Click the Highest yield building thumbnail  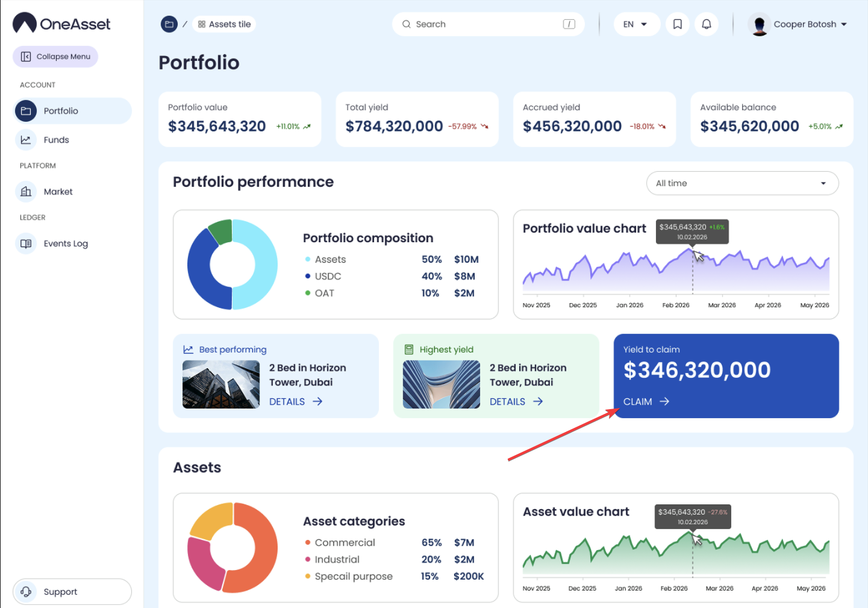441,384
